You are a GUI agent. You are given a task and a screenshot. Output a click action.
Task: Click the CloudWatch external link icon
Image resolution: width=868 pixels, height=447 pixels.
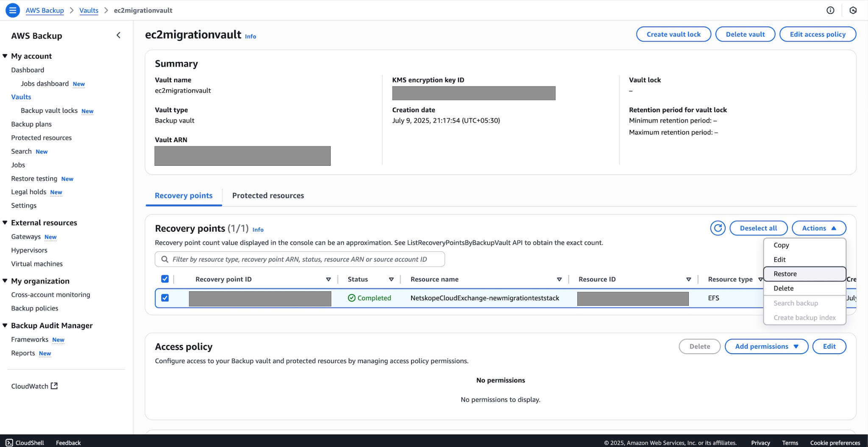click(x=54, y=386)
